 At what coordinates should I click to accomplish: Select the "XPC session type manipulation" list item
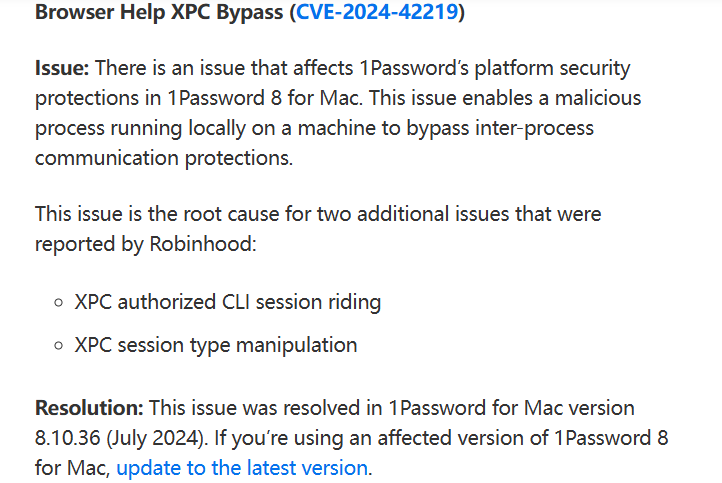216,345
